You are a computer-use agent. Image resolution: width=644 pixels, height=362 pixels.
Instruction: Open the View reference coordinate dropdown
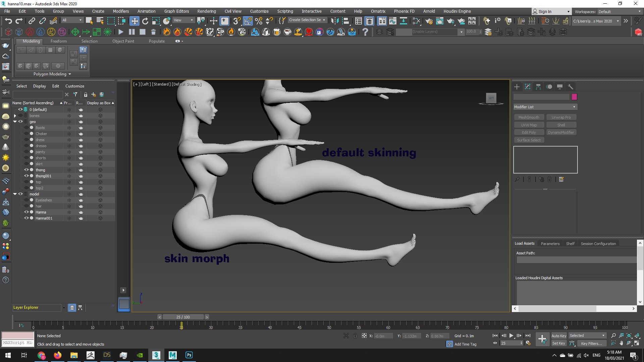(x=183, y=20)
